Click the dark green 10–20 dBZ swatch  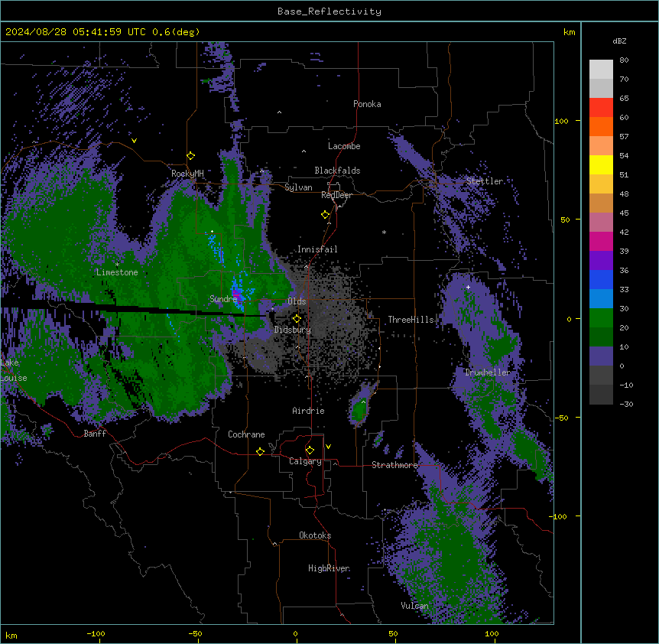(601, 337)
